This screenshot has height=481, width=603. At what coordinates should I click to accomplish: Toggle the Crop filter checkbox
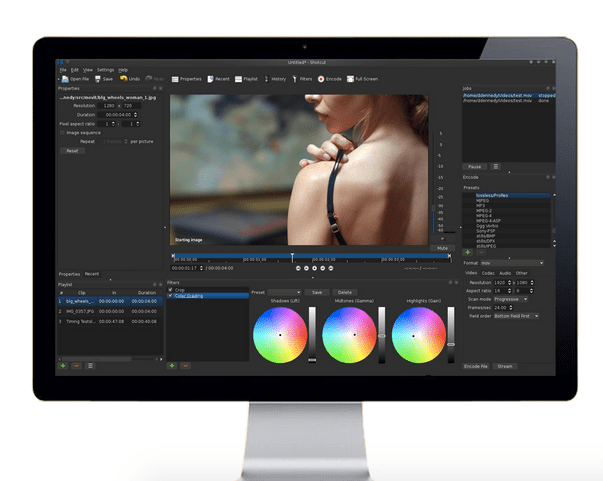170,290
